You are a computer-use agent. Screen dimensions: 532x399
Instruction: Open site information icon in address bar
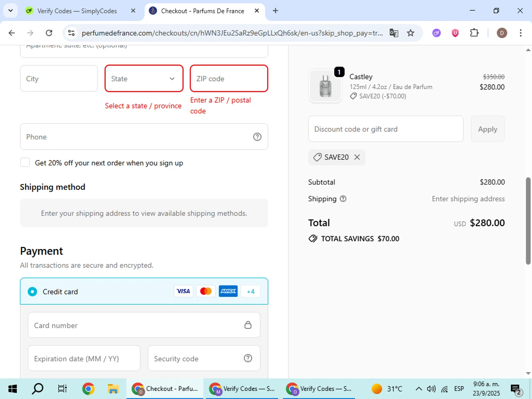pos(71,33)
